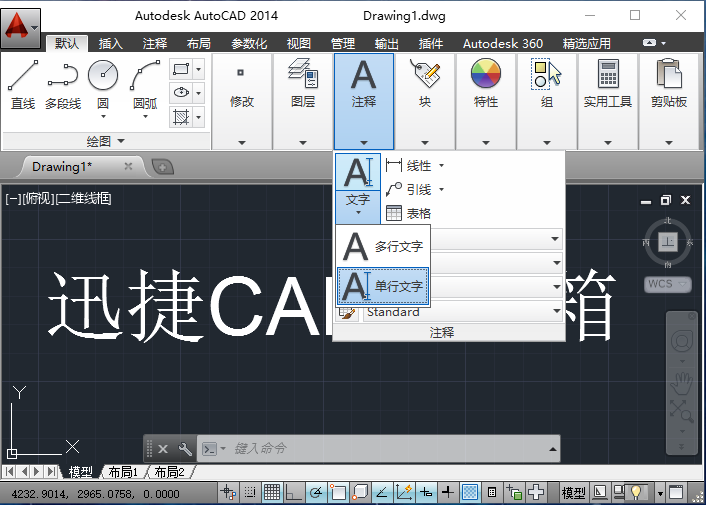This screenshot has height=505, width=706.
Task: Switch to the Parametric (参数化) ribbon tab
Action: tap(249, 44)
